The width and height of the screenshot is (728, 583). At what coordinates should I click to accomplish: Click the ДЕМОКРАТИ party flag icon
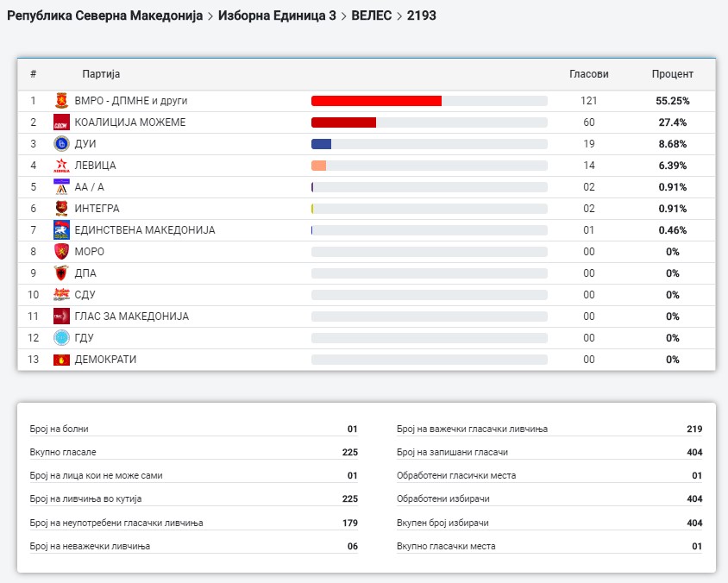61,360
